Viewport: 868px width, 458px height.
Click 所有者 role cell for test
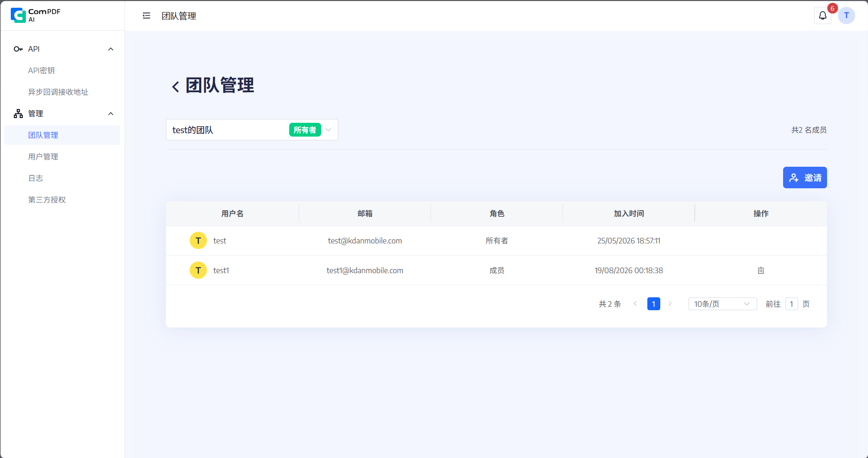497,241
